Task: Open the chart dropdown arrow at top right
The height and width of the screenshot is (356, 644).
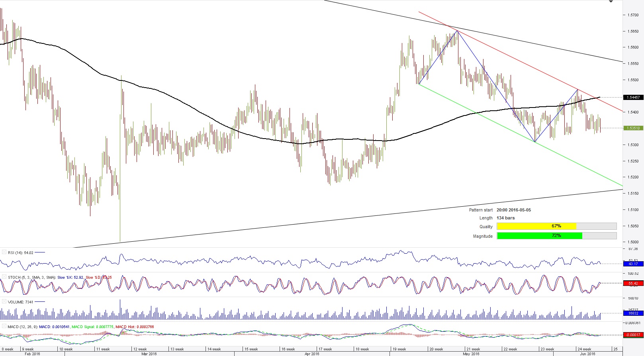Action: (x=611, y=2)
